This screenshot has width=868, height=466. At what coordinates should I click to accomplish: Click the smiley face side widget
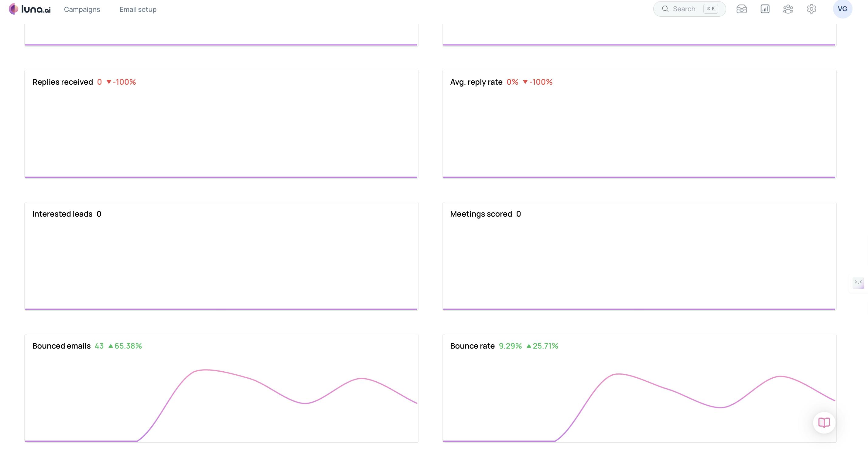point(858,282)
